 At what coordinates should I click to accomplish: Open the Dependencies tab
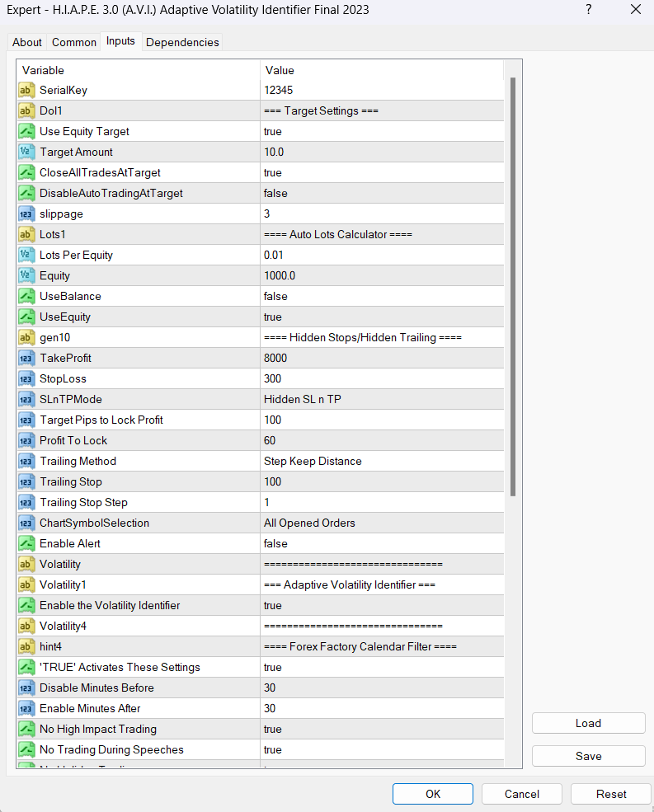pyautogui.click(x=182, y=42)
